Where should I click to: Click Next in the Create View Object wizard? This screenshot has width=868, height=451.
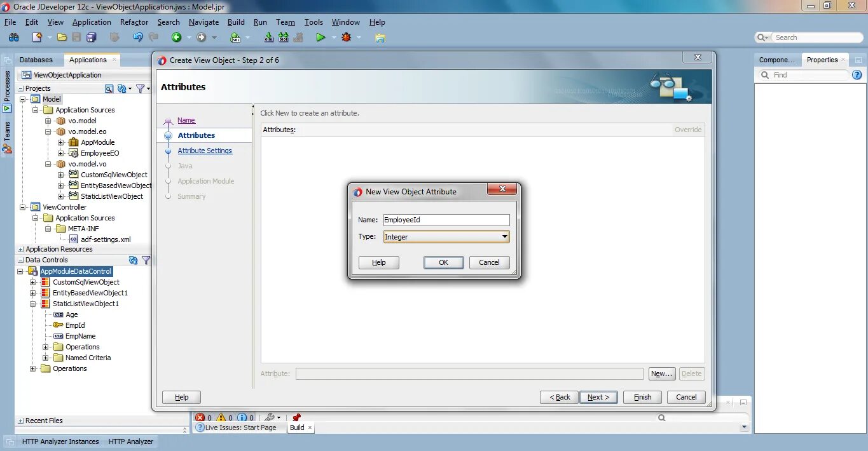pos(598,397)
